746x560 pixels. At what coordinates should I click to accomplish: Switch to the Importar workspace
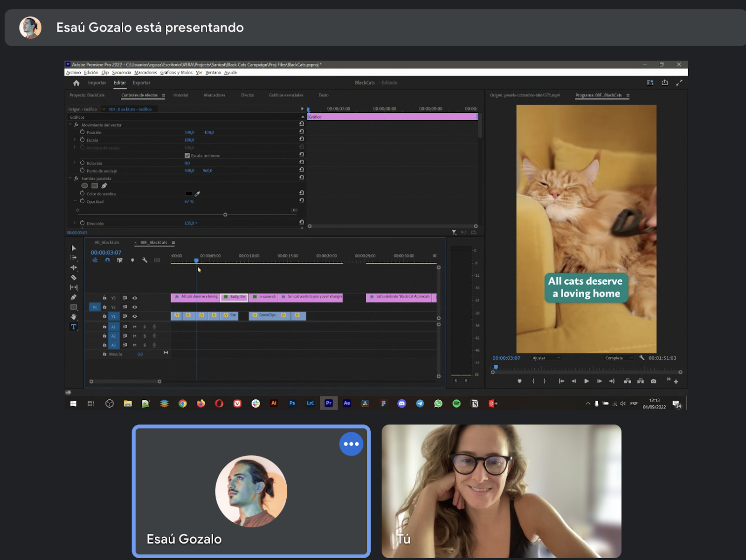pos(97,83)
